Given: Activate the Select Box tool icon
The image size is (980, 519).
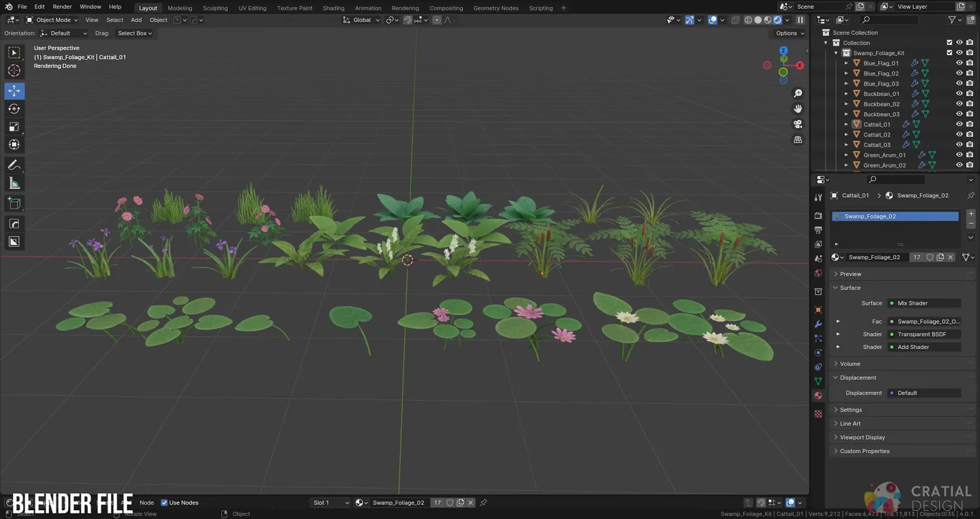Looking at the screenshot, I should pos(14,53).
